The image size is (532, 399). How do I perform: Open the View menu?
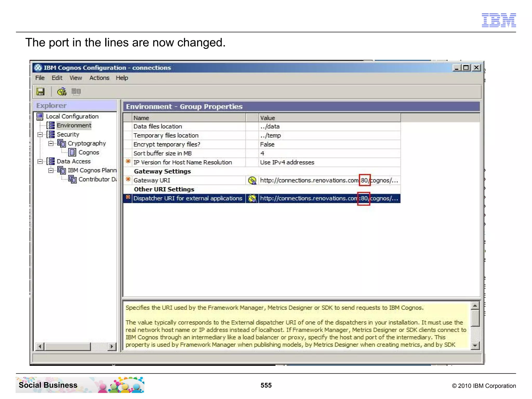pos(76,78)
